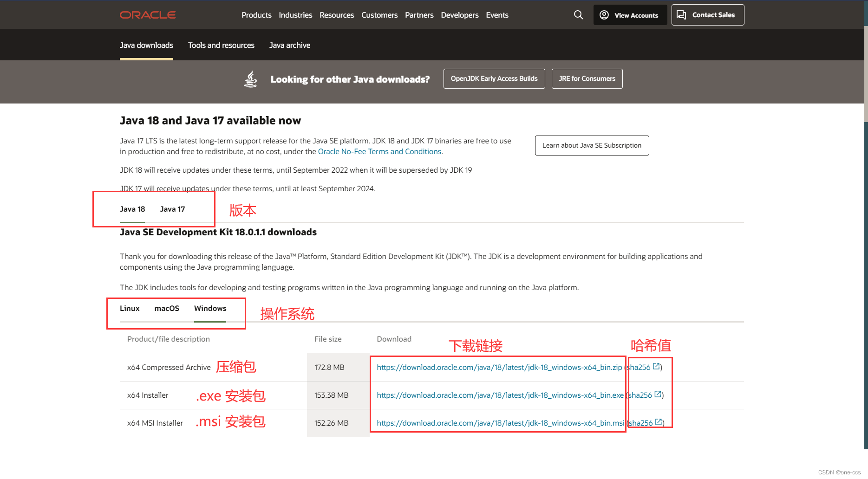Click the 172.8 MB file size
This screenshot has width=868, height=479.
329,367
